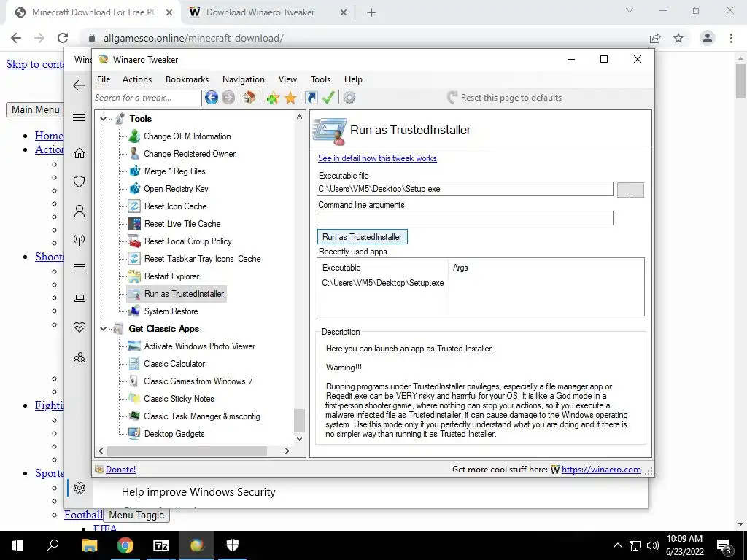Open the View menu
This screenshot has width=747, height=560.
click(x=287, y=79)
